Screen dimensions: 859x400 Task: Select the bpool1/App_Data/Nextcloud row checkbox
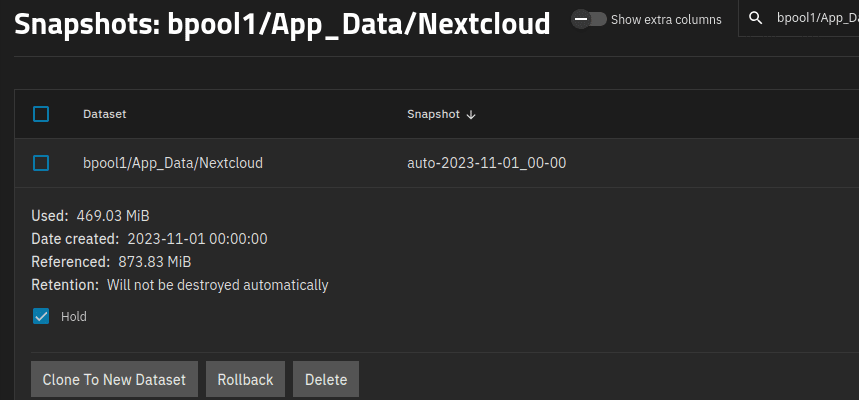coord(41,162)
